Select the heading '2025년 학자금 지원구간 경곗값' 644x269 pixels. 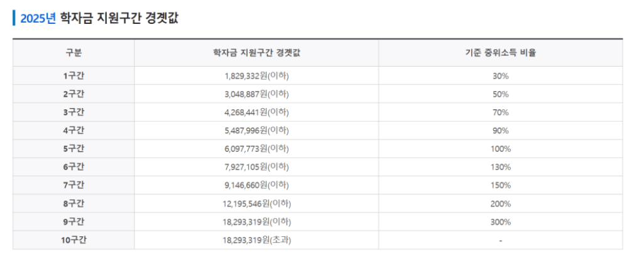pos(99,18)
